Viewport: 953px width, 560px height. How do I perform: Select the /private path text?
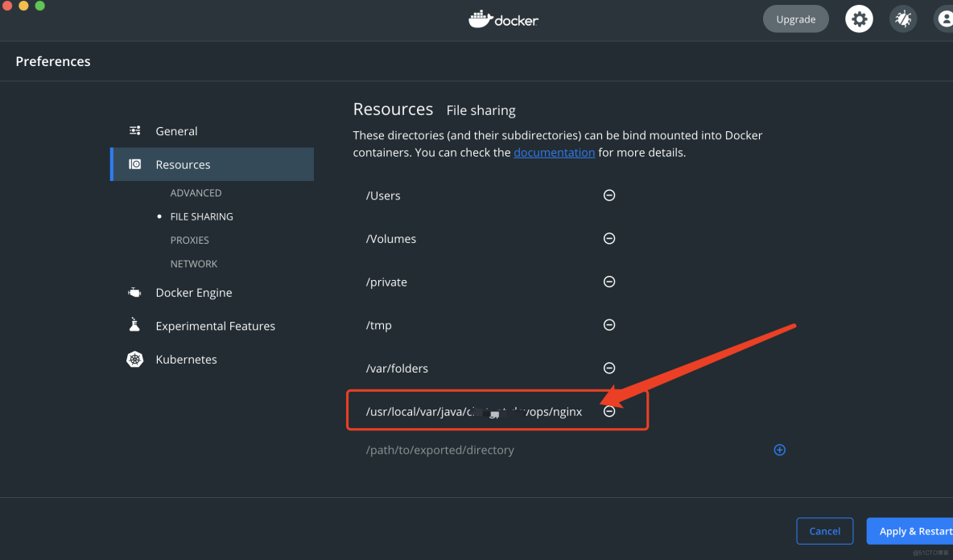[386, 282]
